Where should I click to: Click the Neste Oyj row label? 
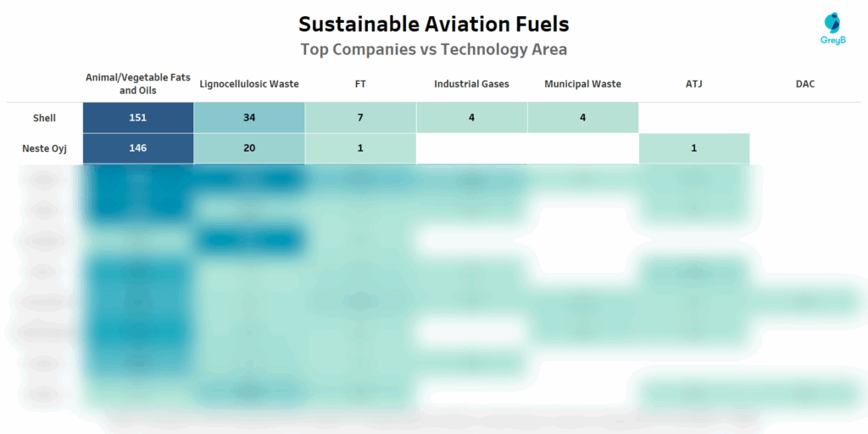[x=44, y=148]
